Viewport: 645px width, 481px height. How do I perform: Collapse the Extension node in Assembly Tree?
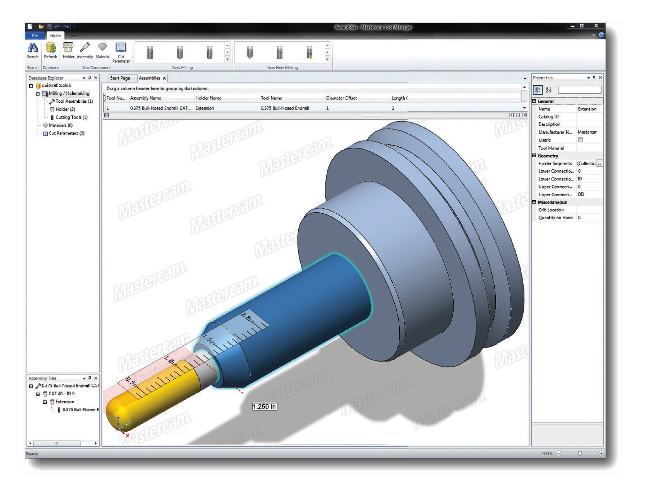[x=45, y=402]
